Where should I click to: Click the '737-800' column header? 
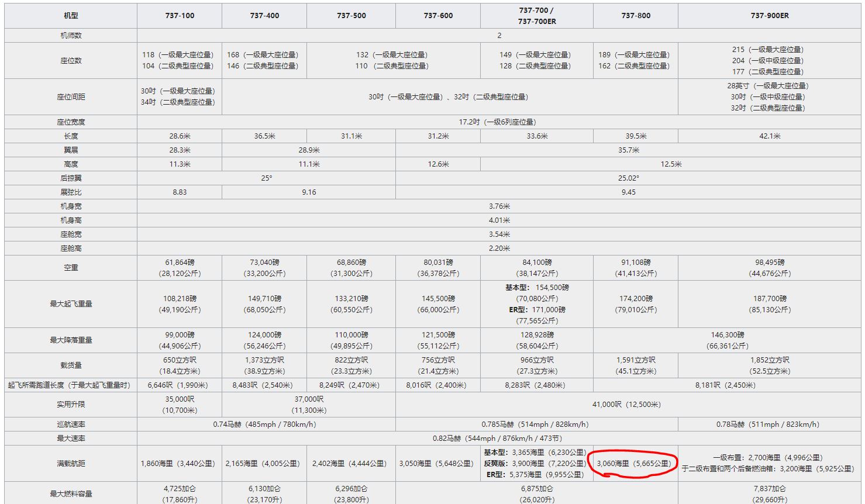pos(636,16)
